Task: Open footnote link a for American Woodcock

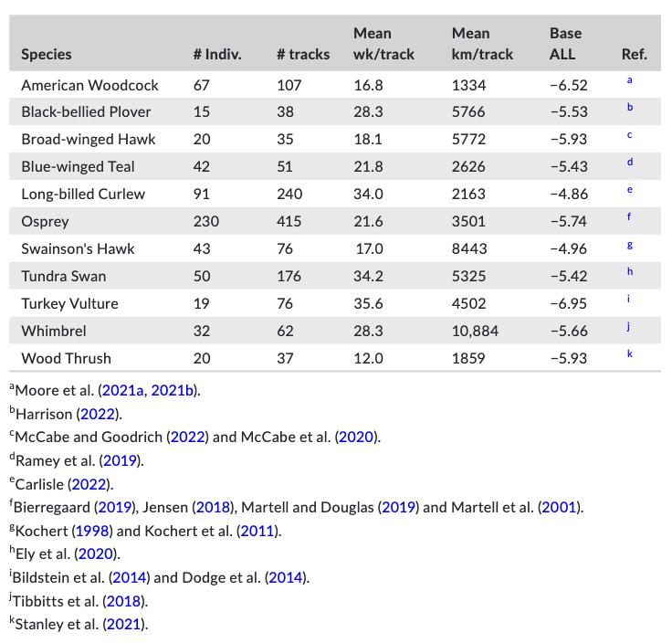Action: (x=629, y=80)
